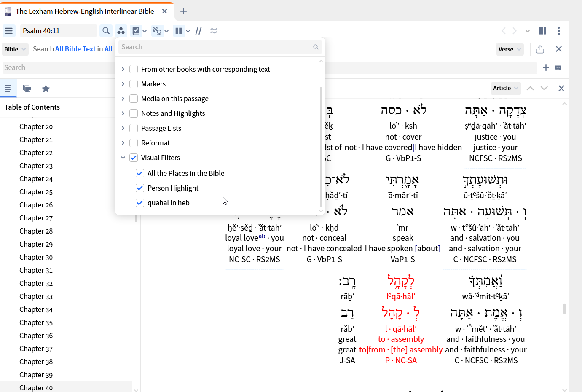The height and width of the screenshot is (392, 582).
Task: Click the Psalm 40:11 reference box
Action: [x=58, y=31]
